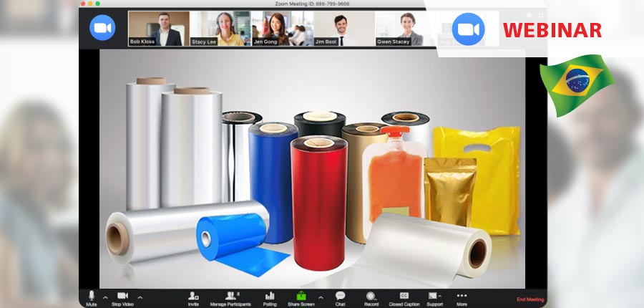Image resolution: width=644 pixels, height=308 pixels.
Task: Click the Zoom logo at top left
Action: pyautogui.click(x=102, y=27)
